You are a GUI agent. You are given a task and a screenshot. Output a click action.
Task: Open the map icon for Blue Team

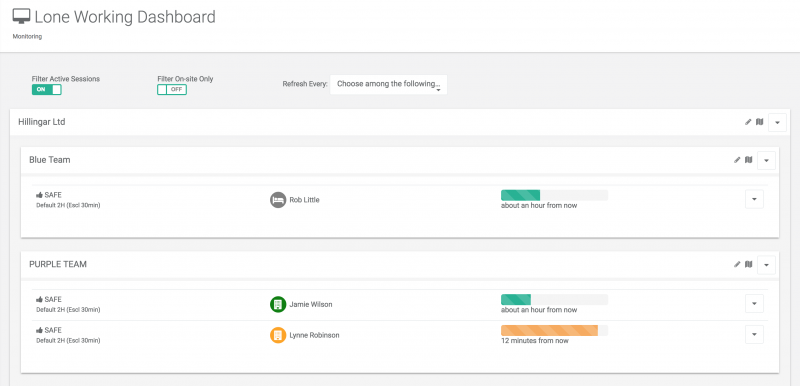[x=748, y=160]
